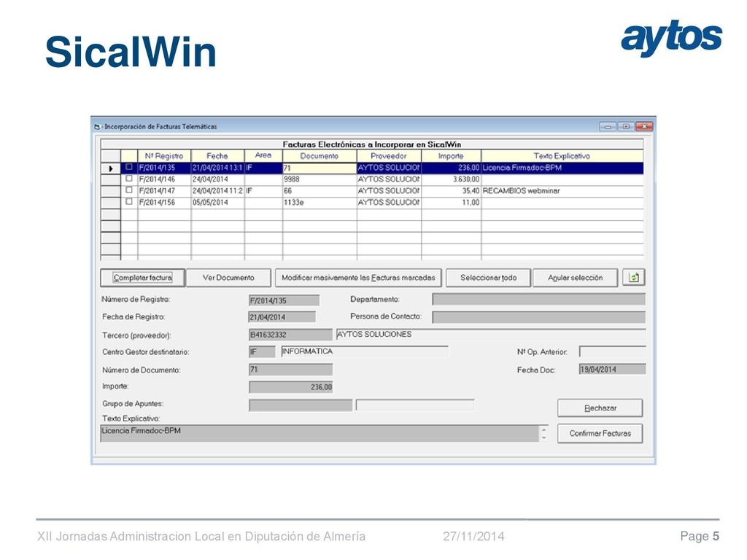Select registry cell F/2014/146
Image resolution: width=747 pixels, height=560 pixels.
164,179
